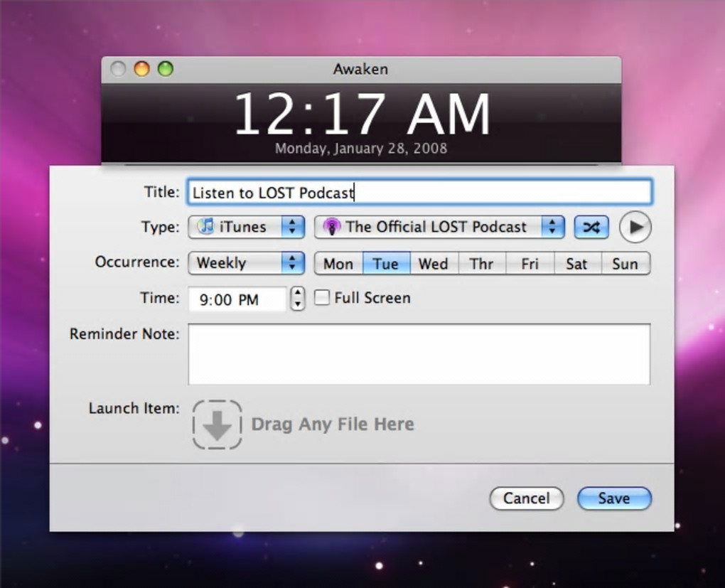Click the Save button
Screen dimensions: 725x588
click(x=615, y=498)
